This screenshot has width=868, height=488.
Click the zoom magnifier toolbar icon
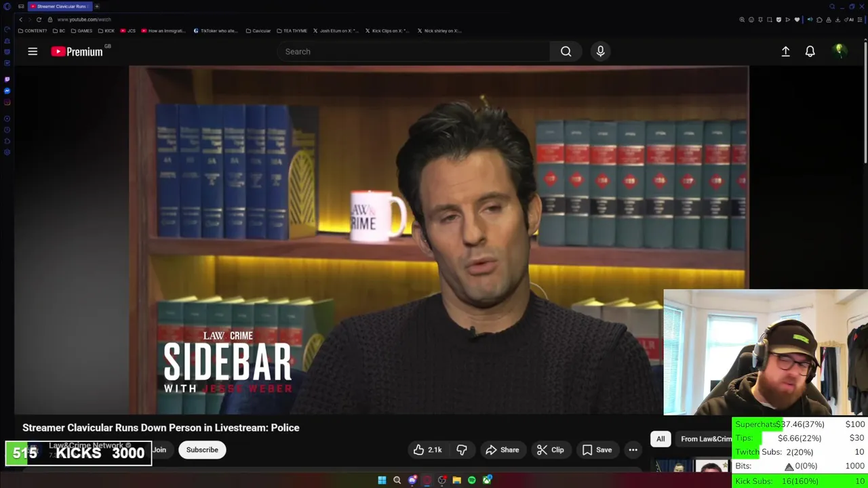click(742, 20)
